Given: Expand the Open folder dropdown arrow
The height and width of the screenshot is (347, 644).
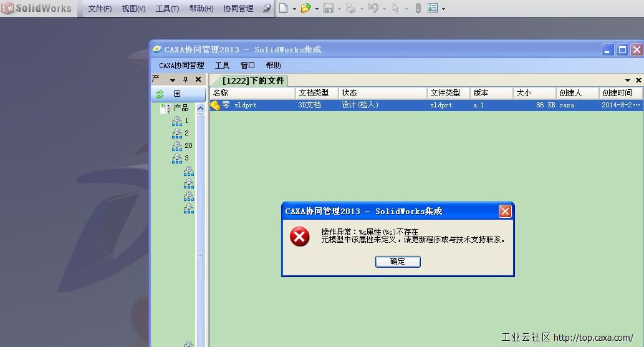Looking at the screenshot, I should 317,9.
